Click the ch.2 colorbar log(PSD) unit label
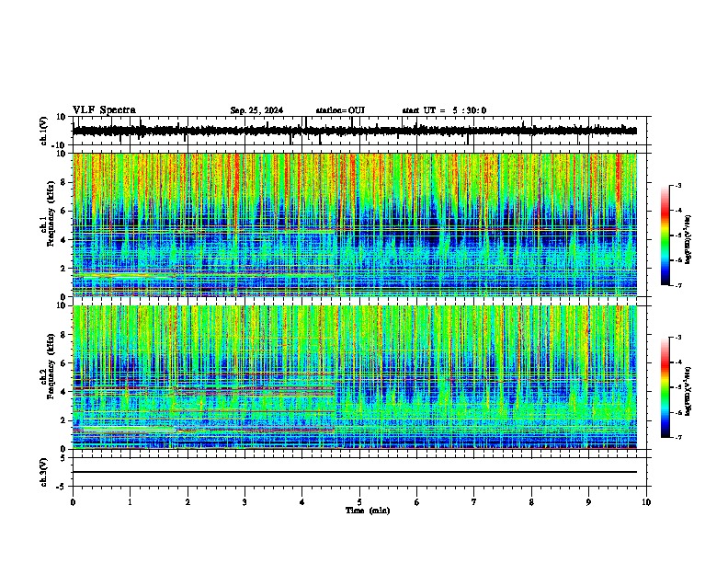The width and height of the screenshot is (728, 563). [x=688, y=391]
